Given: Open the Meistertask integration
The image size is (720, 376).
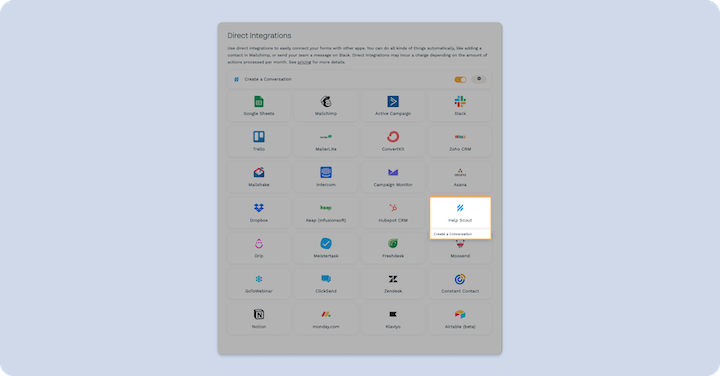Looking at the screenshot, I should pyautogui.click(x=326, y=248).
